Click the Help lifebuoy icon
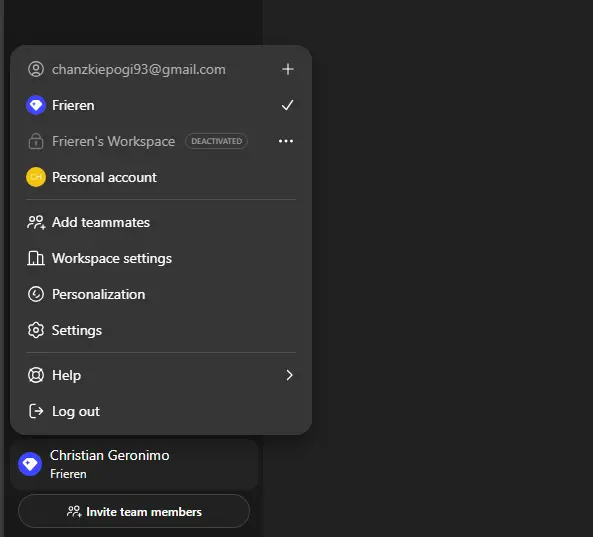The image size is (593, 537). coord(36,375)
